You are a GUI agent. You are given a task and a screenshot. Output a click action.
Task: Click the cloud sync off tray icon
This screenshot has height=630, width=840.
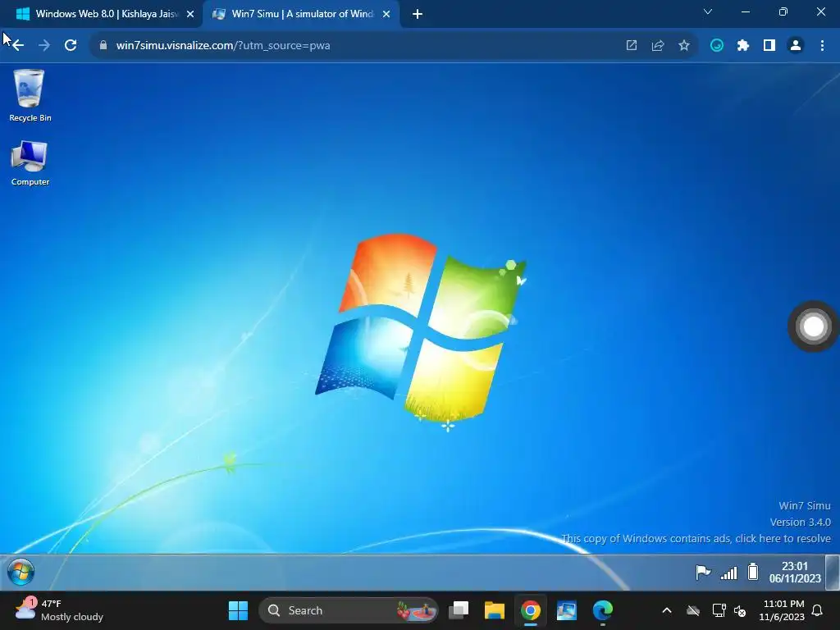pyautogui.click(x=693, y=610)
